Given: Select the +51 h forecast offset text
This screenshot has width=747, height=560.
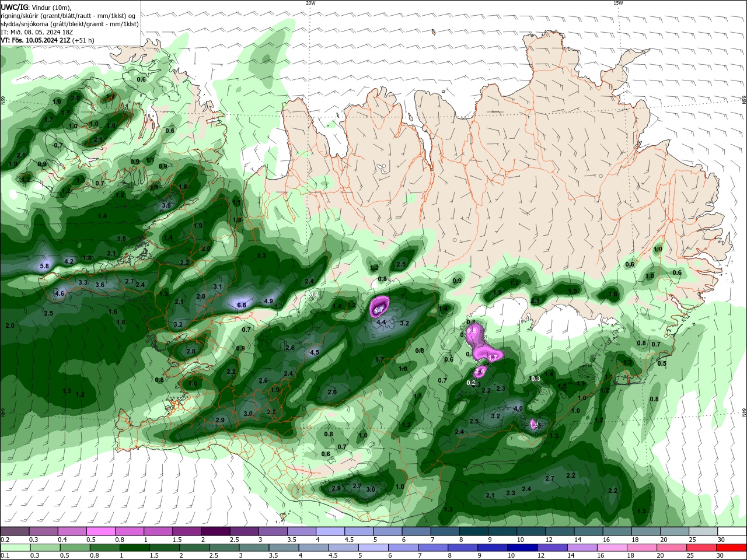Looking at the screenshot, I should (85, 40).
